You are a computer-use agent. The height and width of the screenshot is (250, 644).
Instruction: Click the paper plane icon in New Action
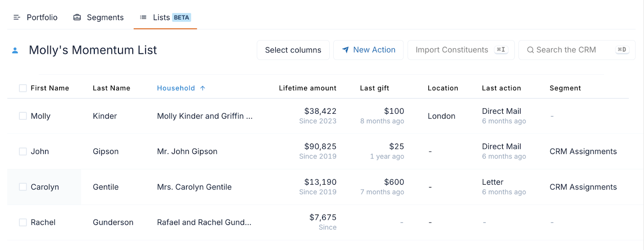[345, 50]
